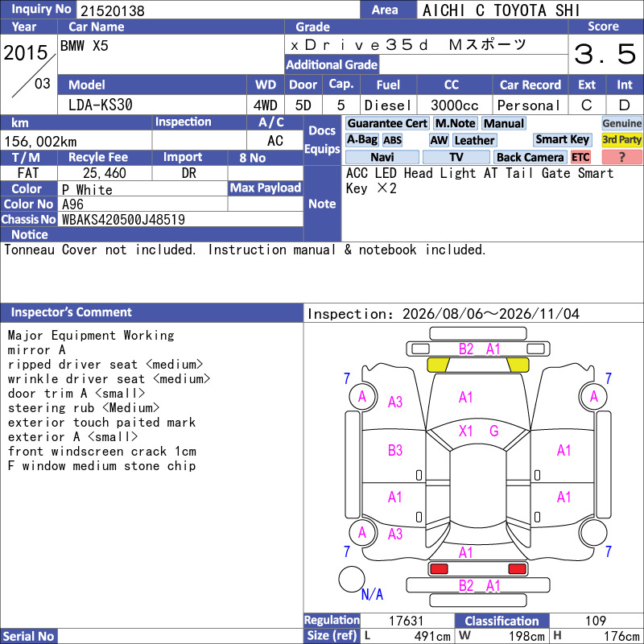Screen dimensions: 644x644
Task: Click the B2 mark on rear bumper
Action: [x=466, y=586]
